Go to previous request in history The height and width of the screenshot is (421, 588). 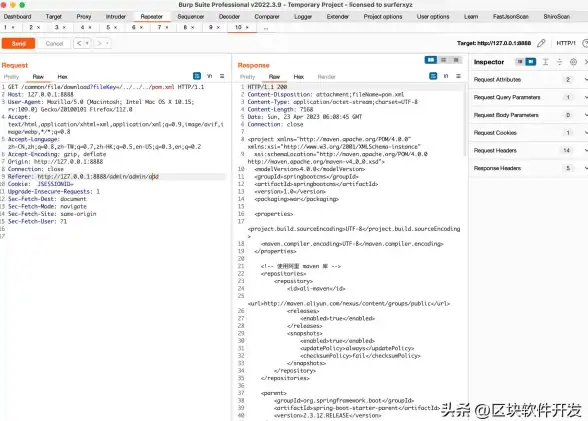click(79, 43)
